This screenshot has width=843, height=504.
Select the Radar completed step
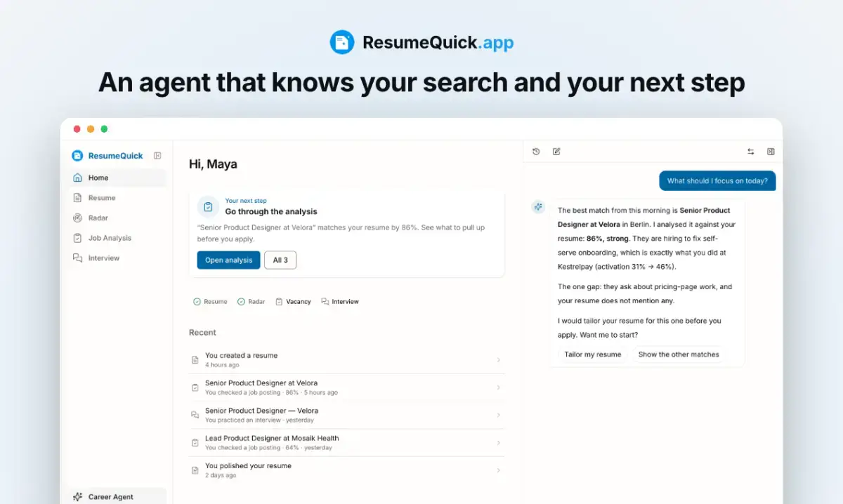tap(251, 302)
